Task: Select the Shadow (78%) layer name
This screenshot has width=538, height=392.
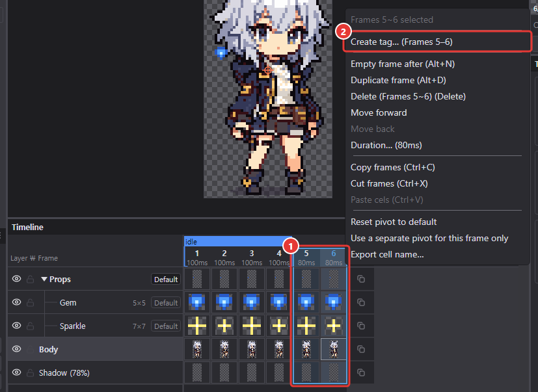Action: click(64, 372)
